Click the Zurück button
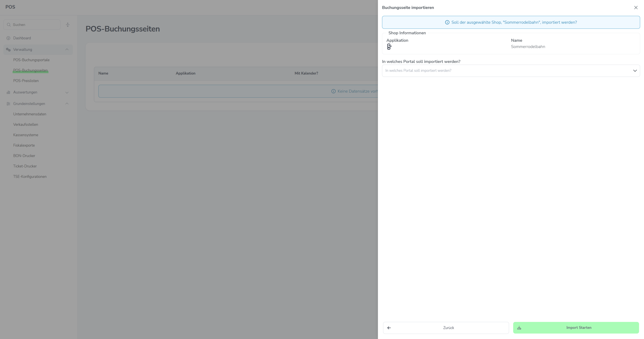Screen dimensions: 644x339 click(446, 328)
